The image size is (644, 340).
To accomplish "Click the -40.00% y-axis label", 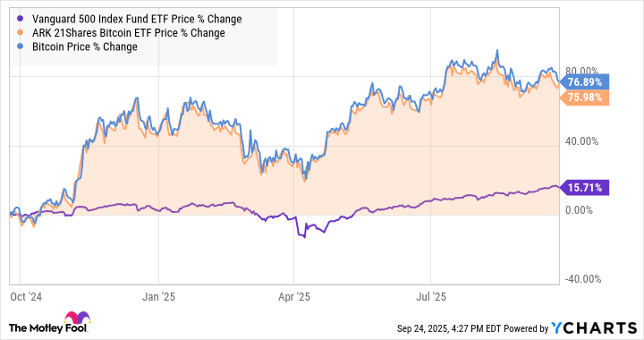I will (x=583, y=279).
